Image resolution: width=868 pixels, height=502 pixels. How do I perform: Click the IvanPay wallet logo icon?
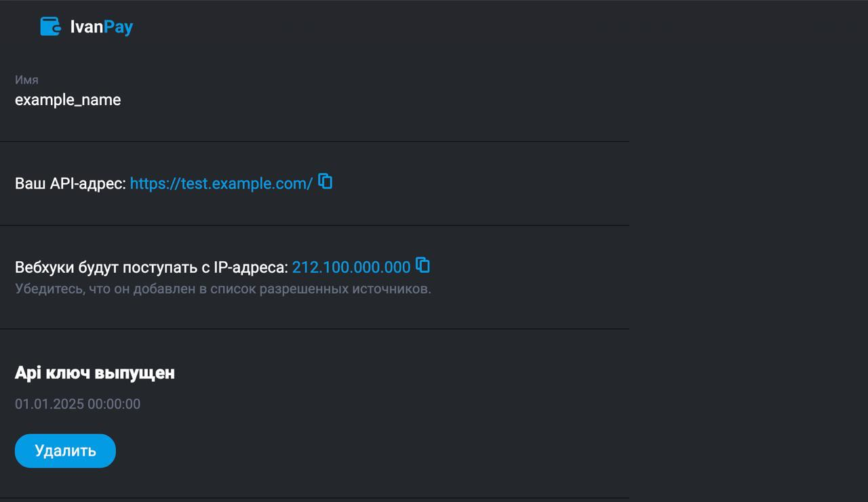click(50, 26)
